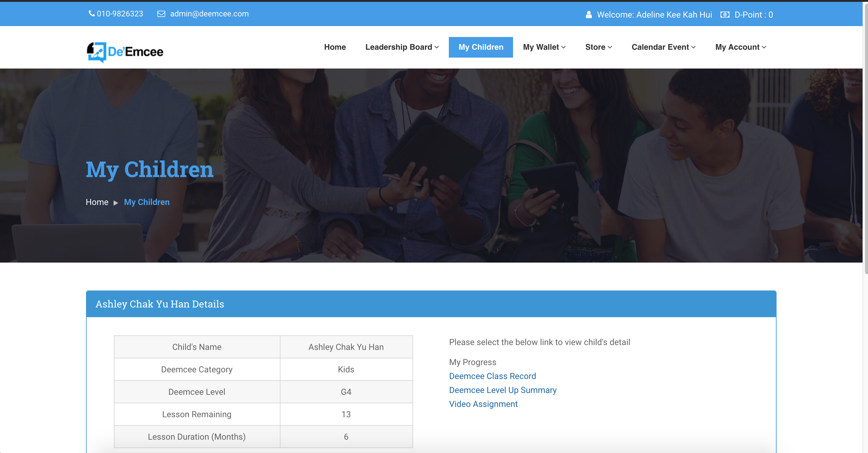Click the D-Point money icon
Viewport: 868px width, 453px height.
(725, 15)
